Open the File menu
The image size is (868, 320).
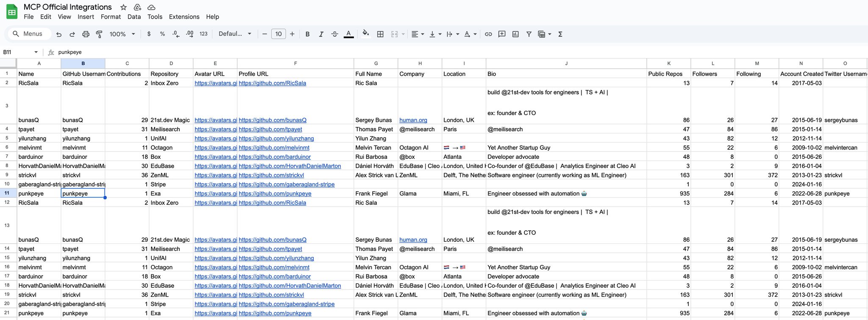point(29,17)
